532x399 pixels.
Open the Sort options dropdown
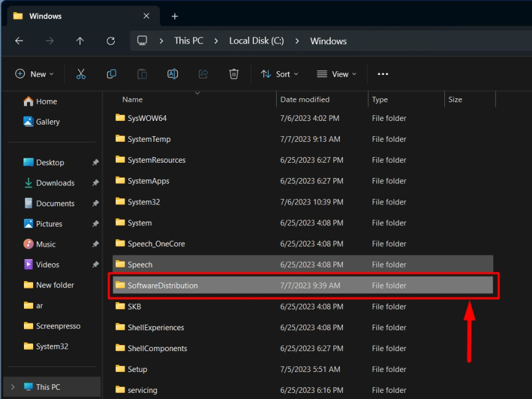pos(279,74)
